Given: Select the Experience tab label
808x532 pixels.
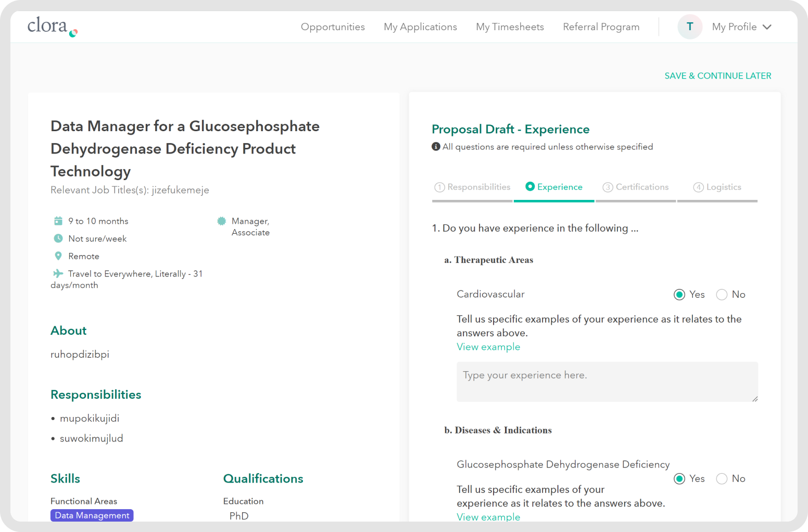Looking at the screenshot, I should point(560,187).
